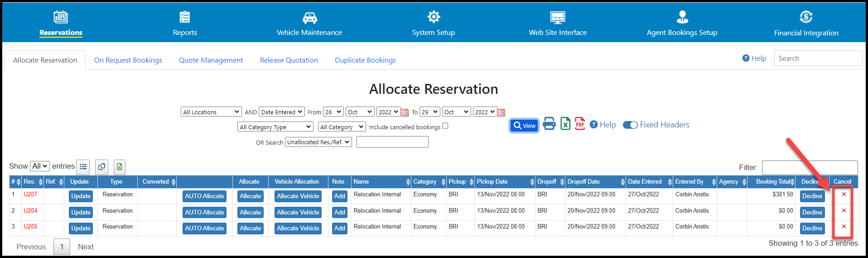Open the From month dropdown
This screenshot has width=868, height=258.
tap(360, 112)
